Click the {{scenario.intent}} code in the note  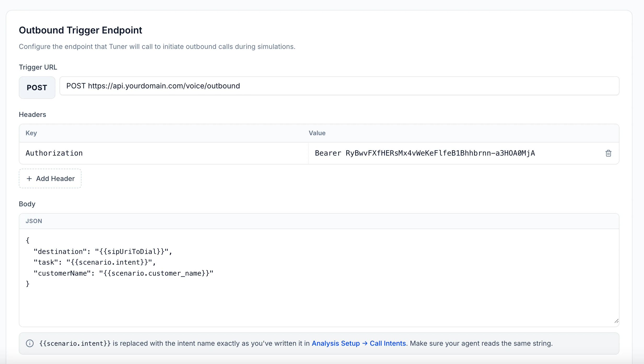click(75, 343)
